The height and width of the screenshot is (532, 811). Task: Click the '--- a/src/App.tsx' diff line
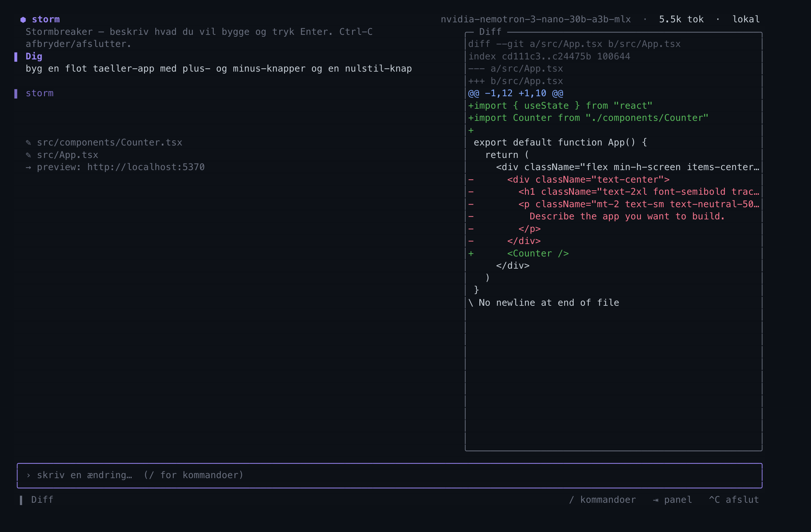click(515, 69)
